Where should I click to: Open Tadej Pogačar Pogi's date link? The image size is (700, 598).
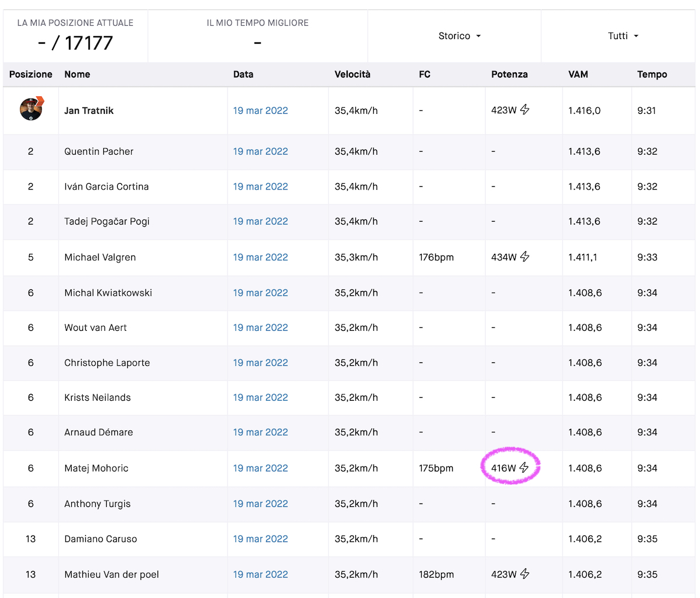261,222
